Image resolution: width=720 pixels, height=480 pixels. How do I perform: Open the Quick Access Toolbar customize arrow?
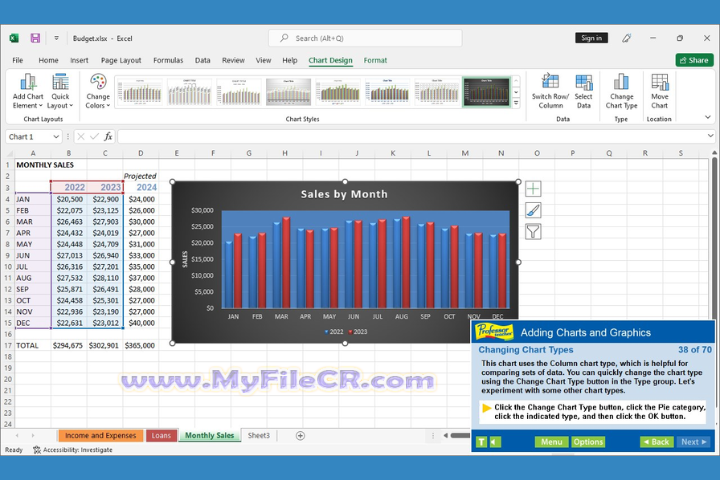56,38
